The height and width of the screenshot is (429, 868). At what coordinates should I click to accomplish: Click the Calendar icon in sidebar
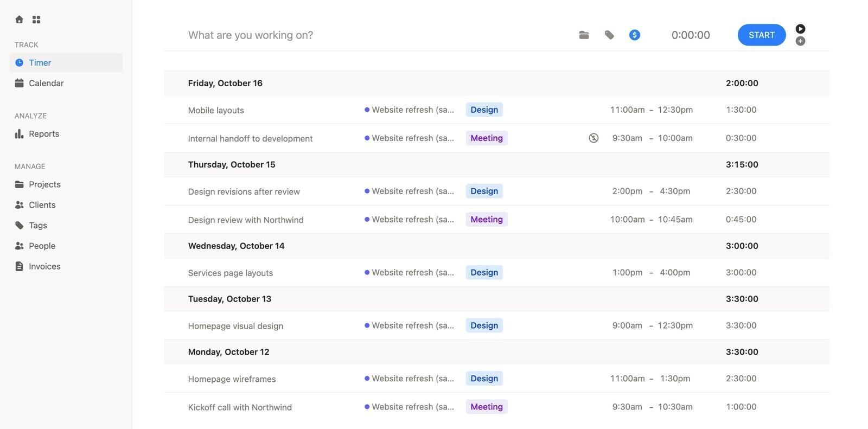point(19,83)
